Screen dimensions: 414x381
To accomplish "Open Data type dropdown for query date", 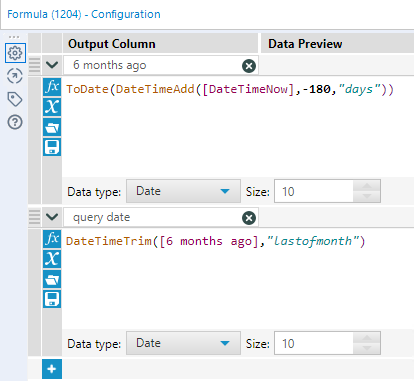I will coord(183,343).
